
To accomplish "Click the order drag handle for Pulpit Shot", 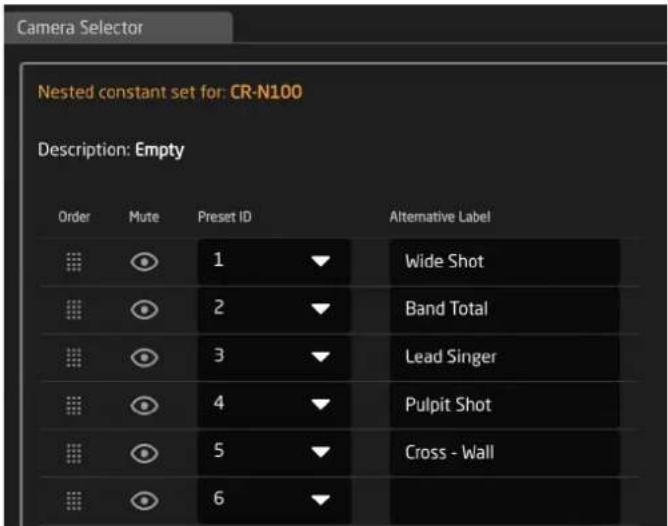I will 74,405.
